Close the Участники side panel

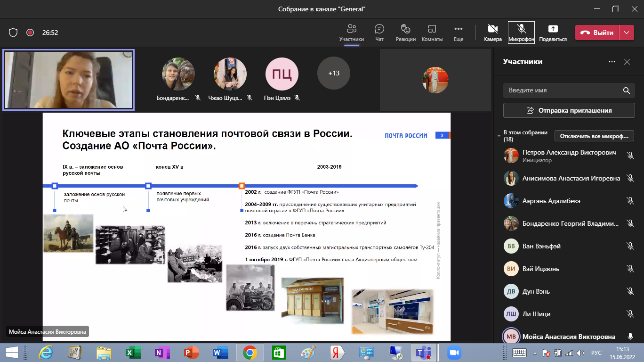click(627, 62)
